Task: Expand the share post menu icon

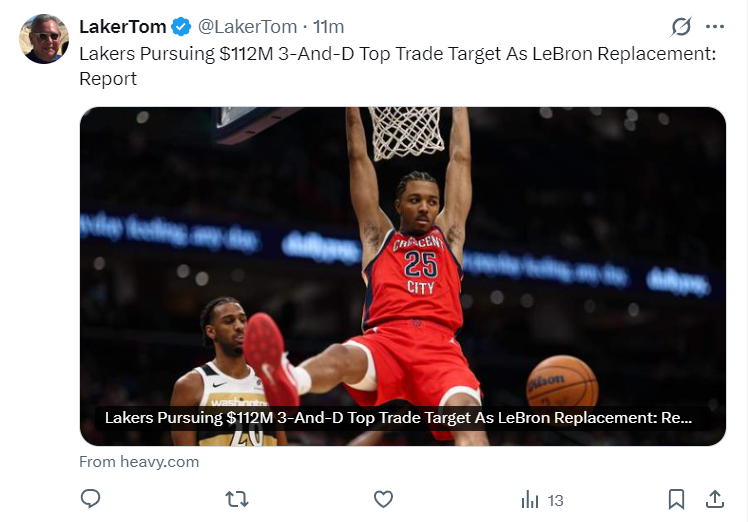Action: click(x=715, y=498)
